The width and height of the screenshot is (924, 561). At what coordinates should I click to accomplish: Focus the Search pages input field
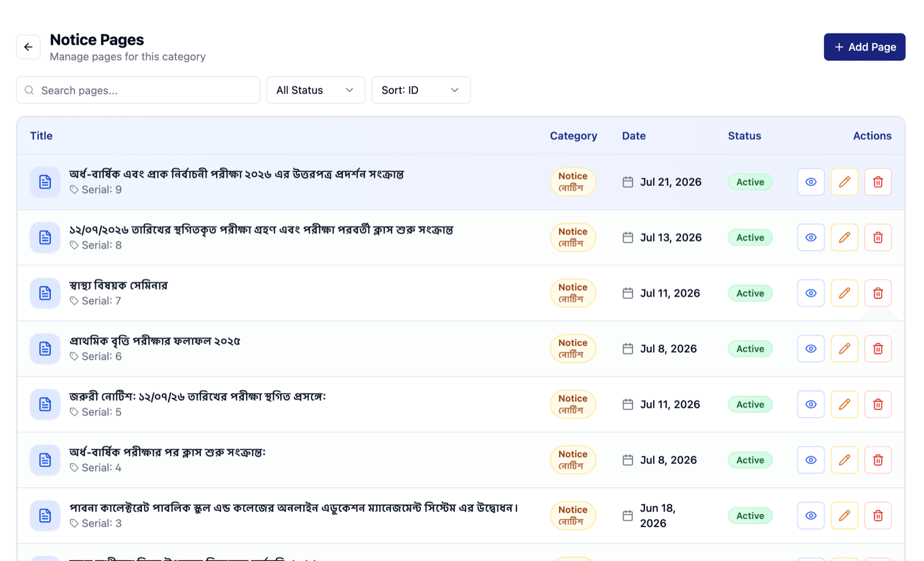(138, 90)
